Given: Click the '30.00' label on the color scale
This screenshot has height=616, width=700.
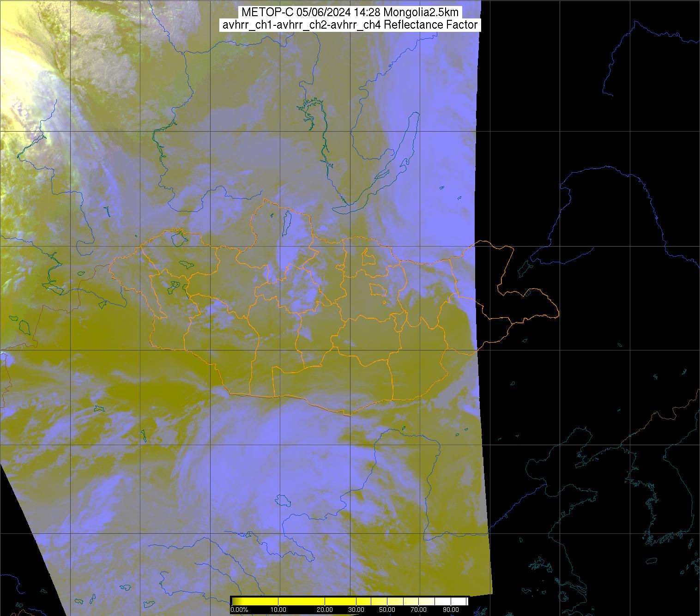Looking at the screenshot, I should (356, 610).
